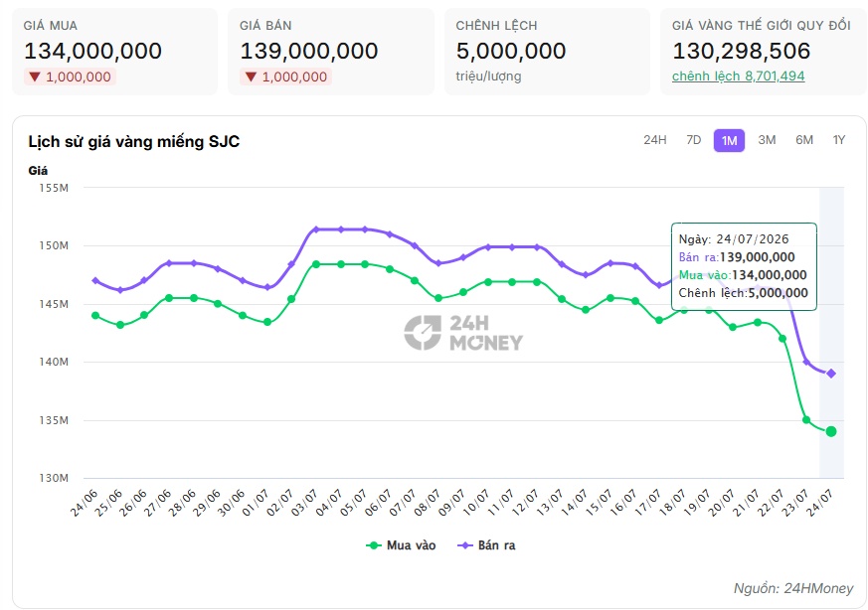Click the green data point at 24/06
This screenshot has width=868, height=610.
point(95,316)
